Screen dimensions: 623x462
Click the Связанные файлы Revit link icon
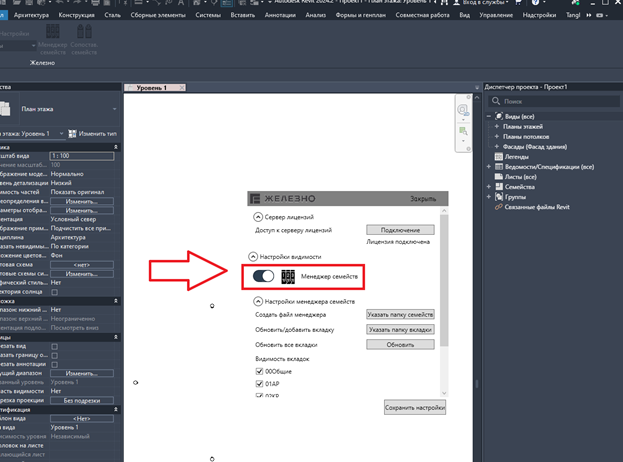click(499, 207)
